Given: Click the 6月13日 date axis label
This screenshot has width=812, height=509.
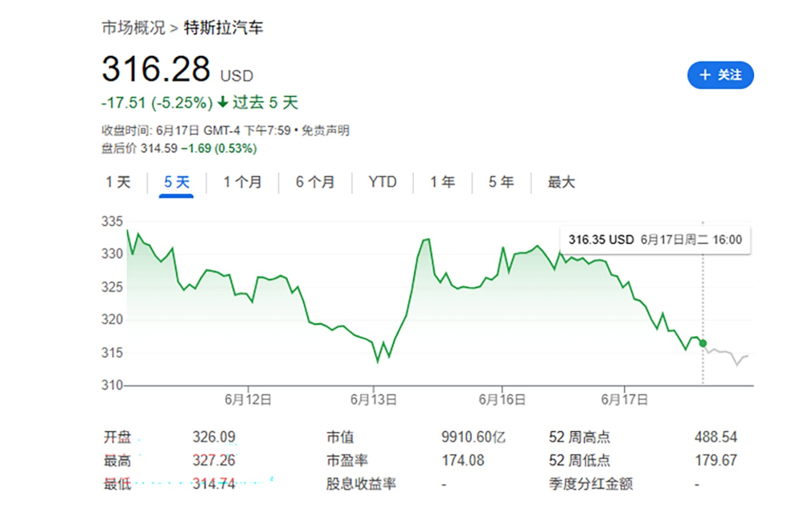Looking at the screenshot, I should coord(374,399).
